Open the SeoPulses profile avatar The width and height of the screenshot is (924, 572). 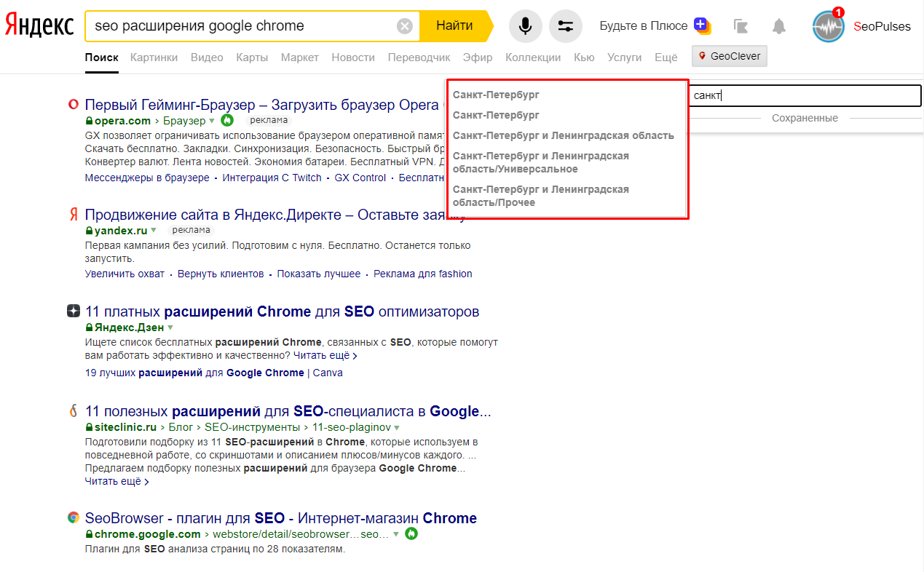click(x=828, y=27)
